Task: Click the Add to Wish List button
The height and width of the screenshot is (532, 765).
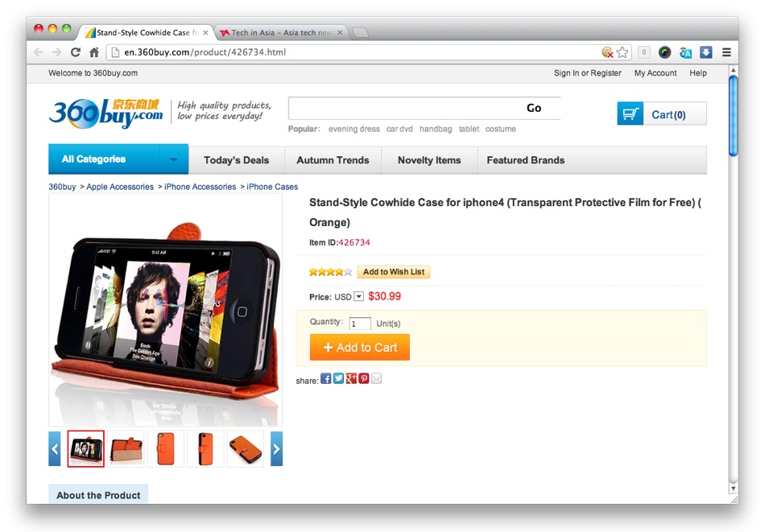Action: point(394,272)
